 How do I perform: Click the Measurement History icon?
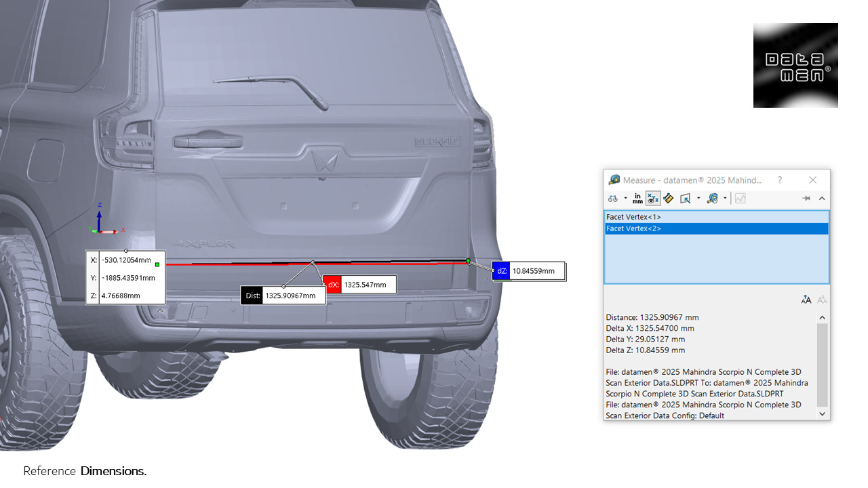713,199
